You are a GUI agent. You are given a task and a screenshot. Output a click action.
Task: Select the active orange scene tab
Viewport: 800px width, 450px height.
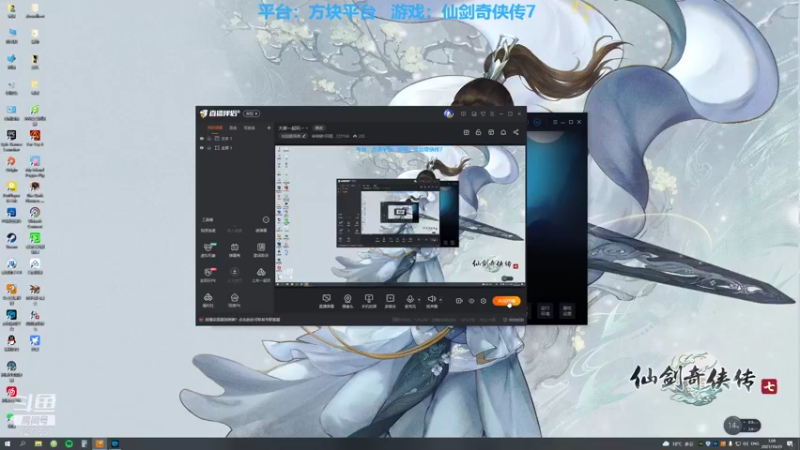[215, 128]
